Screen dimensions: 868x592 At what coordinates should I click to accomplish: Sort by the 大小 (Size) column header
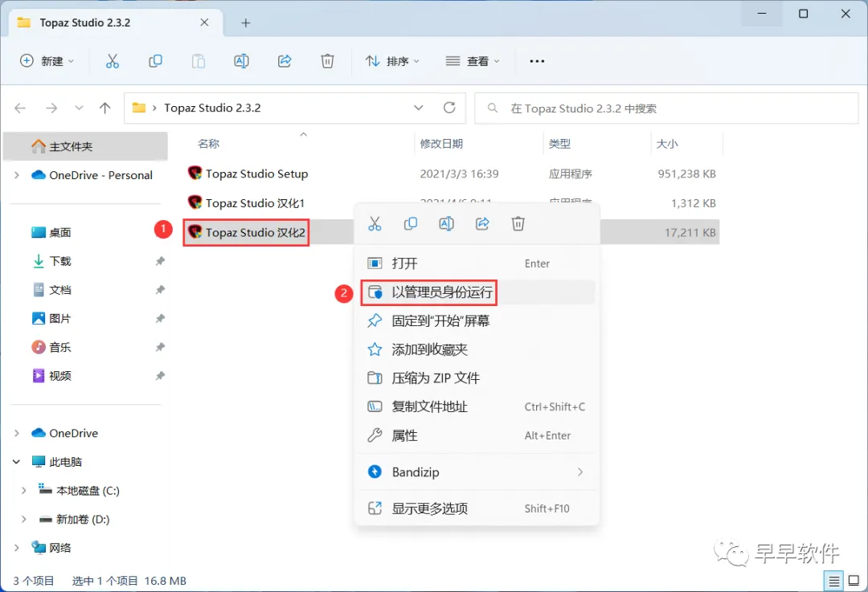click(667, 144)
